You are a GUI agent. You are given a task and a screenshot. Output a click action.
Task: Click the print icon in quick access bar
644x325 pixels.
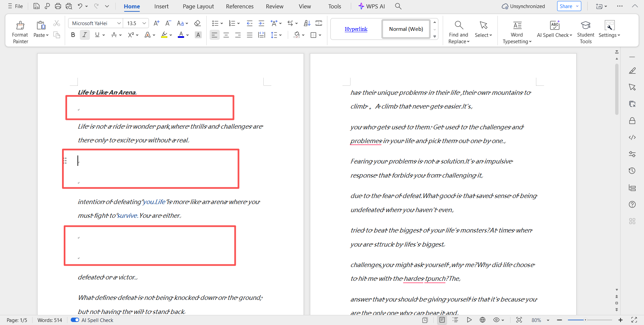(x=58, y=6)
